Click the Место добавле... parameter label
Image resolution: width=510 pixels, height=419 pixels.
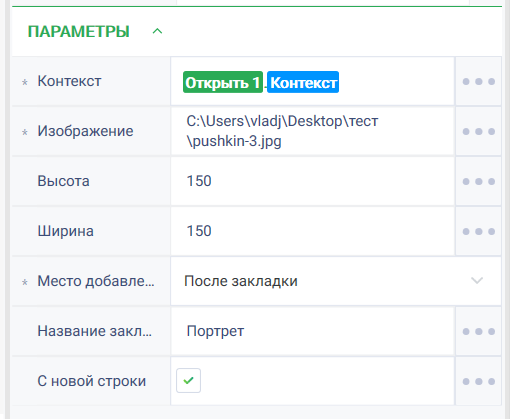(x=96, y=281)
